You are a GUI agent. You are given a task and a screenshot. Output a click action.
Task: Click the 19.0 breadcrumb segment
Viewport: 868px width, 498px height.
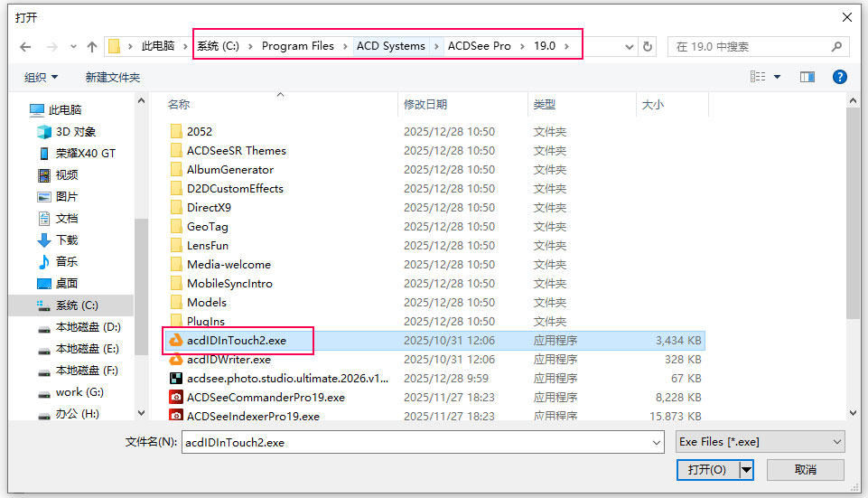point(545,46)
